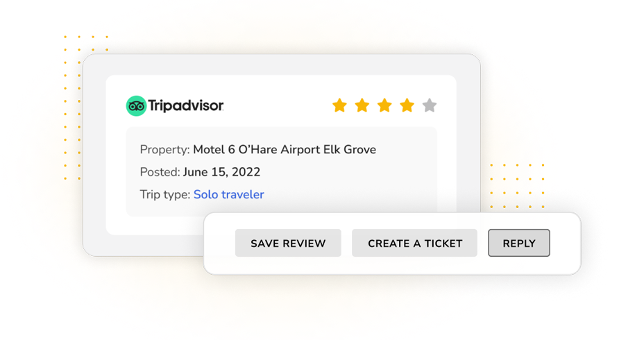This screenshot has height=340, width=644.
Task: Click the REPLY button
Action: pos(519,243)
